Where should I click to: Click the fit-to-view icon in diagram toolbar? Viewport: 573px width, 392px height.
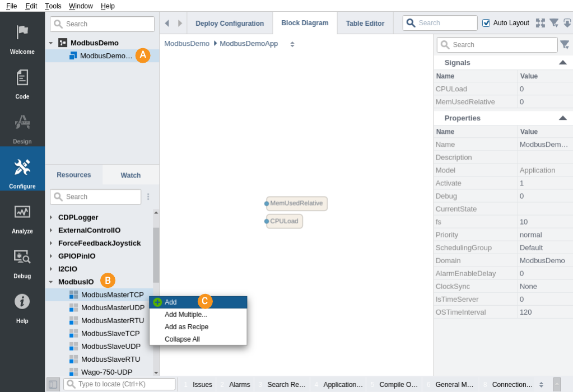pos(540,23)
